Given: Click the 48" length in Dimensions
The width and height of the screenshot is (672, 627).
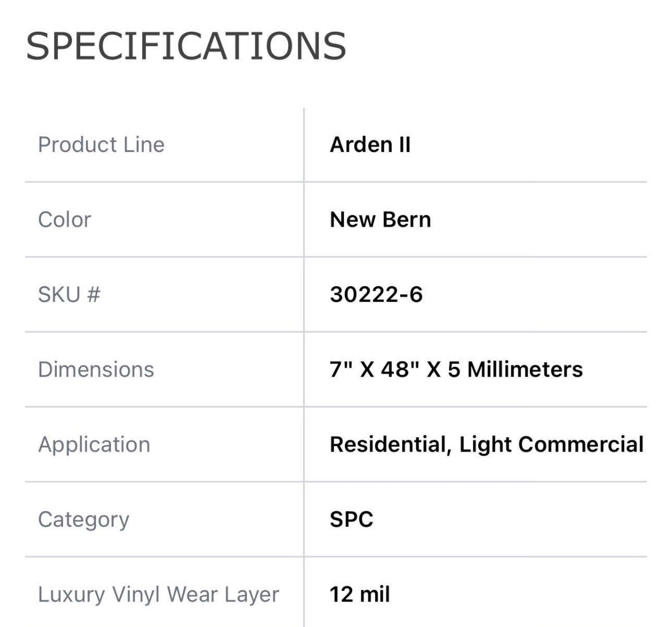Looking at the screenshot, I should (x=400, y=369).
